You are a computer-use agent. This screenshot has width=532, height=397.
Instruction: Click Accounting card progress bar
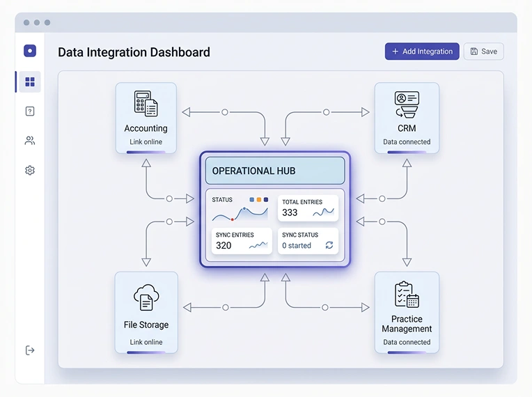point(146,153)
